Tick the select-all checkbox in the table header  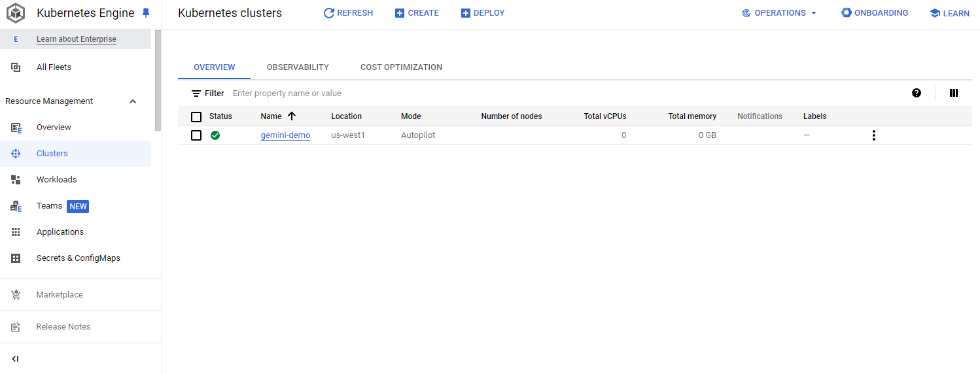[196, 117]
